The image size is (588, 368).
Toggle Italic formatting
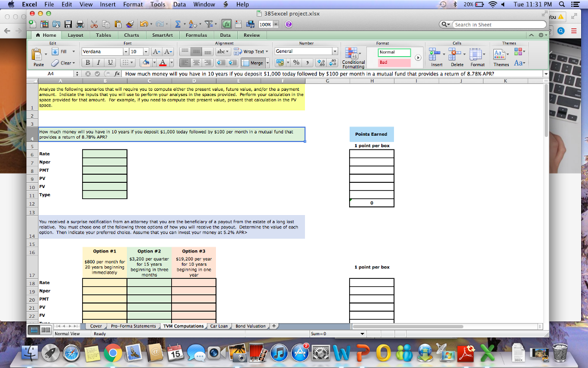99,62
